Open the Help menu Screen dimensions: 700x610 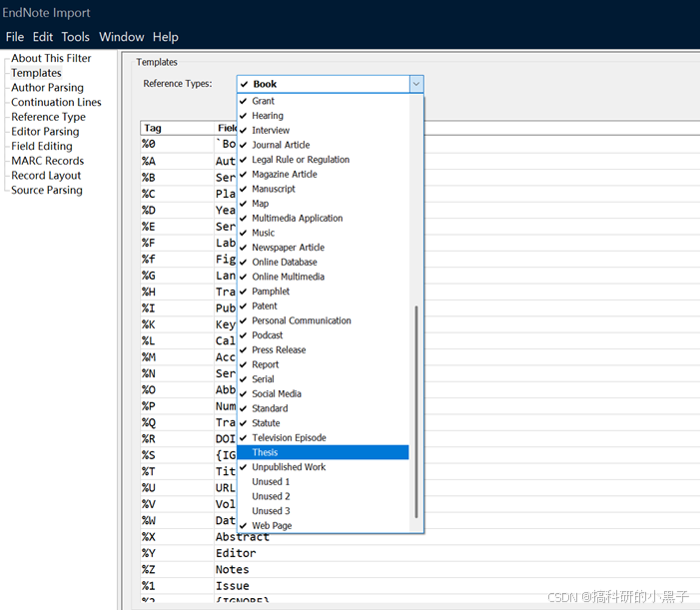point(165,37)
